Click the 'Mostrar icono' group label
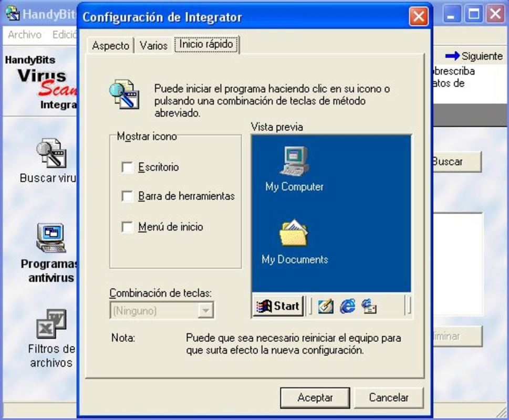The image size is (509, 420). pos(147,136)
